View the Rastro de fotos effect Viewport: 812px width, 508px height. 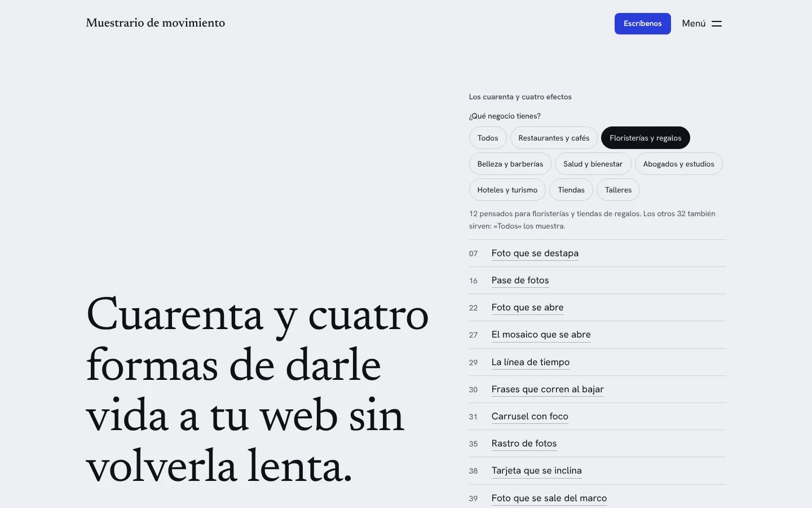[524, 444]
